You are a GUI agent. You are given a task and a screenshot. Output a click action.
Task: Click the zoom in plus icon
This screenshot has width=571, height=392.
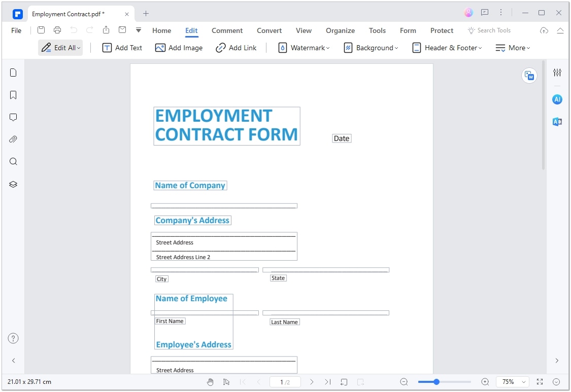pos(485,382)
